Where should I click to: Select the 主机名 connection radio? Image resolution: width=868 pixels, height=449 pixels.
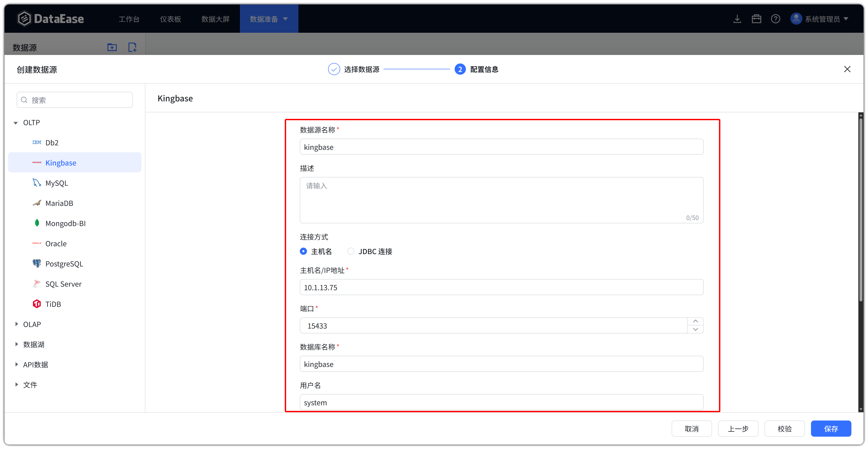(x=303, y=251)
